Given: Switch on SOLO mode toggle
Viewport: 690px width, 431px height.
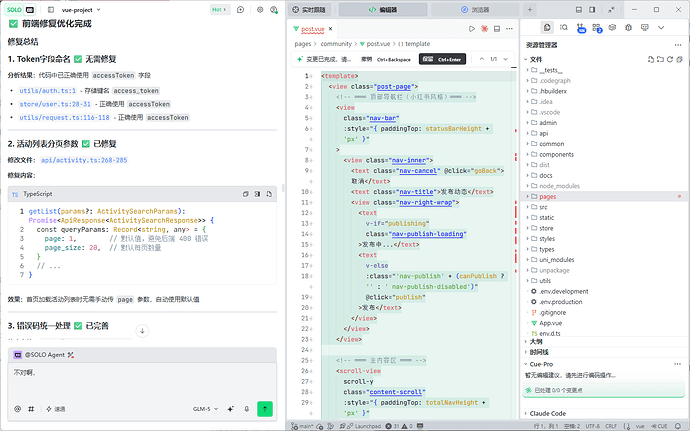Looking at the screenshot, I should 20,9.
